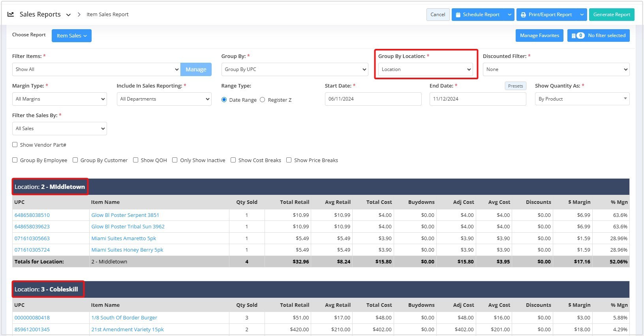This screenshot has height=336, width=644.
Task: Open Miami Suites Honey Berry 5pk item
Action: point(127,250)
